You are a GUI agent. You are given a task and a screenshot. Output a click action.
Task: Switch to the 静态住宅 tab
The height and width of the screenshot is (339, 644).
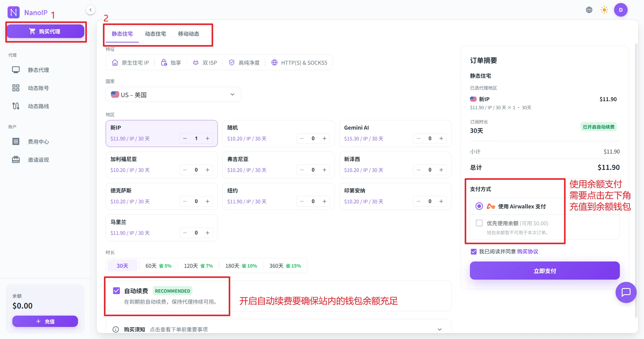(122, 34)
